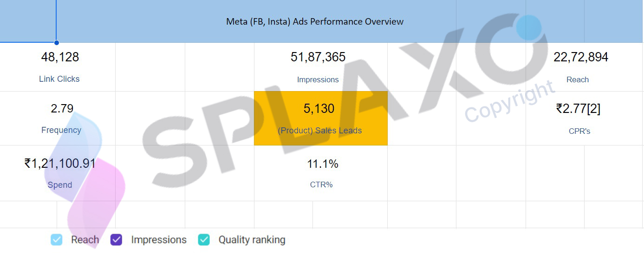Click the (Product) Sales Leads label
The height and width of the screenshot is (257, 644).
320,131
